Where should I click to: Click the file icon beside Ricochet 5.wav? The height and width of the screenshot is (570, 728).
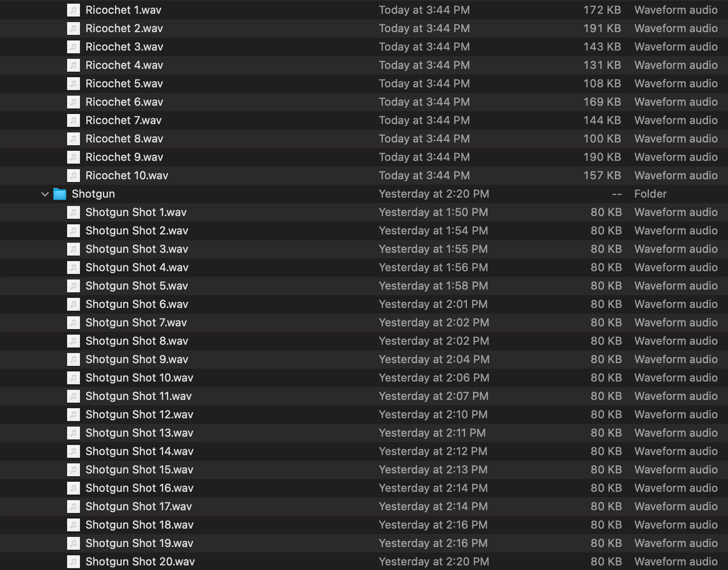(x=74, y=84)
